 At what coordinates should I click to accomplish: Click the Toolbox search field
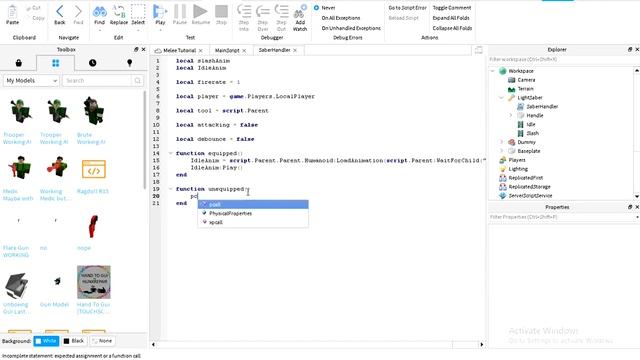tap(97, 80)
